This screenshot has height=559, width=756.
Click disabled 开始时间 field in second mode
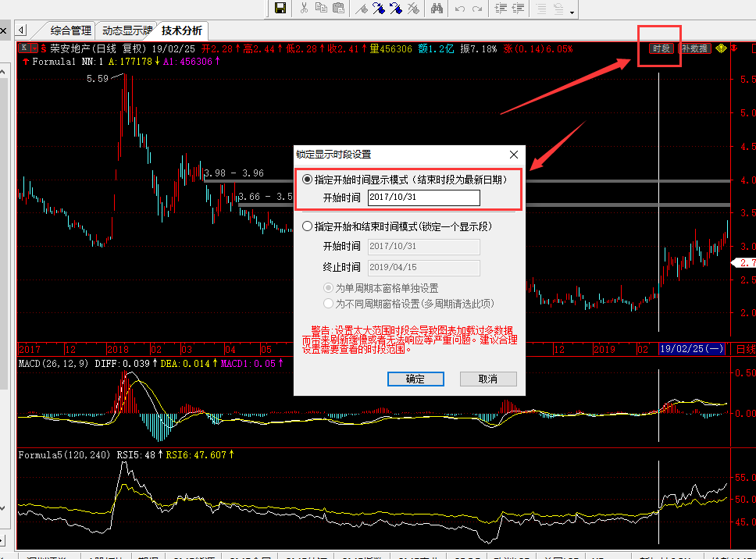coord(424,247)
